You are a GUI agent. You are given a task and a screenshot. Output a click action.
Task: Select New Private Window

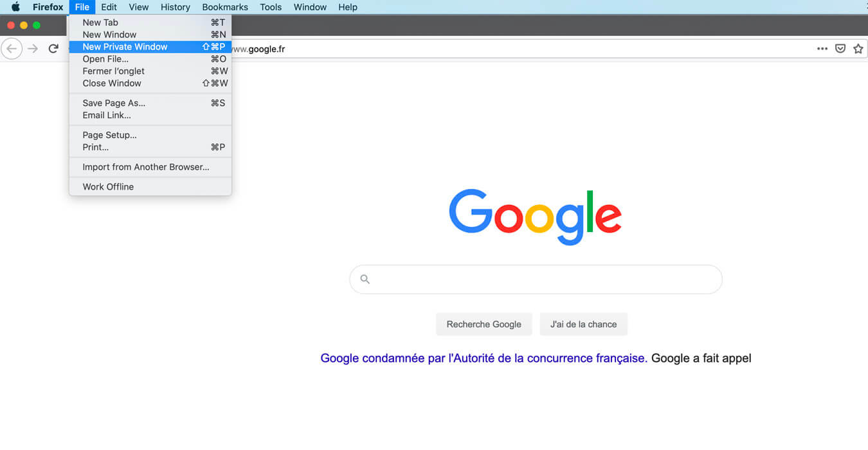coord(150,47)
